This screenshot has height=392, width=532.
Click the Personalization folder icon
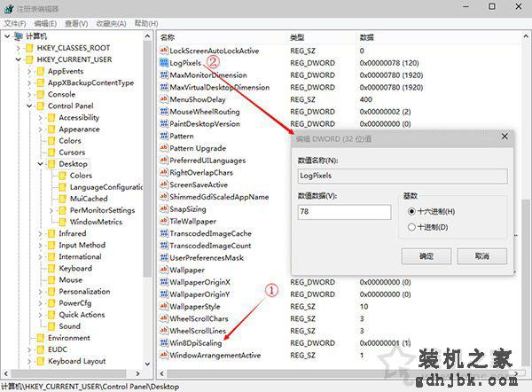[51, 292]
